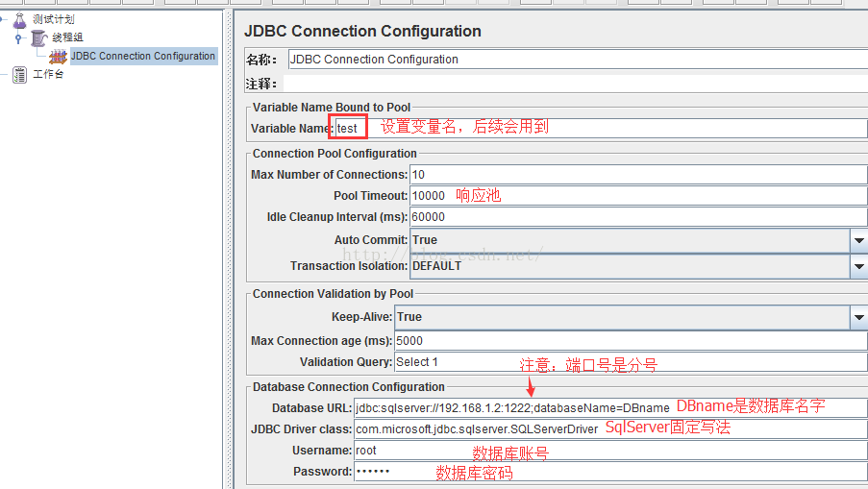Click the test plan flask icon
The image size is (868, 489).
[x=20, y=20]
